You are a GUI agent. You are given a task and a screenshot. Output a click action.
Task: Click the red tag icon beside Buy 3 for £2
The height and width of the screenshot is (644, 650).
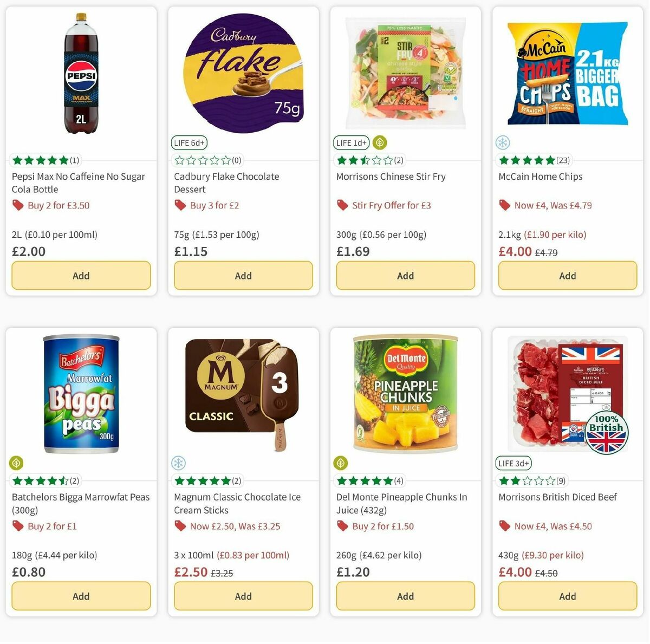click(x=179, y=205)
